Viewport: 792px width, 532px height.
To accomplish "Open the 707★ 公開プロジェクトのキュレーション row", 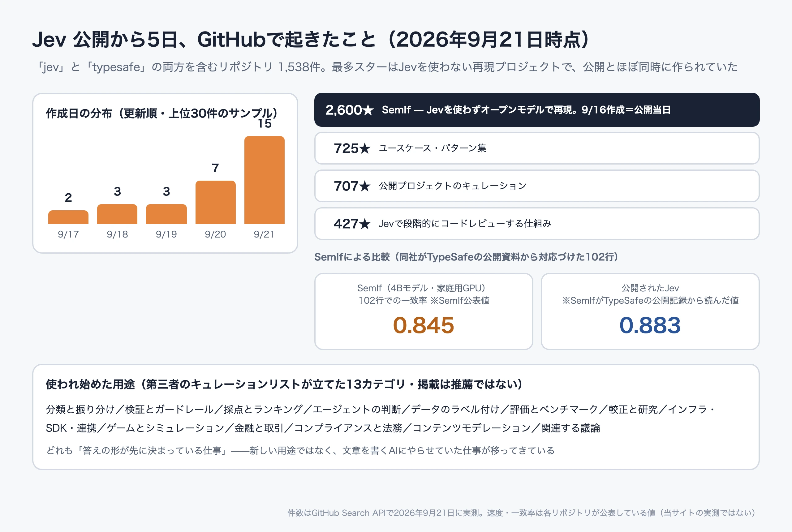I will click(536, 186).
